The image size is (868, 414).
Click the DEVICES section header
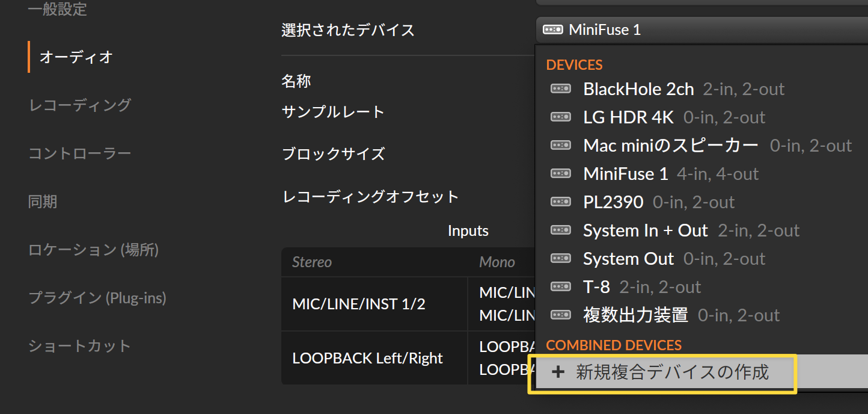(x=575, y=65)
